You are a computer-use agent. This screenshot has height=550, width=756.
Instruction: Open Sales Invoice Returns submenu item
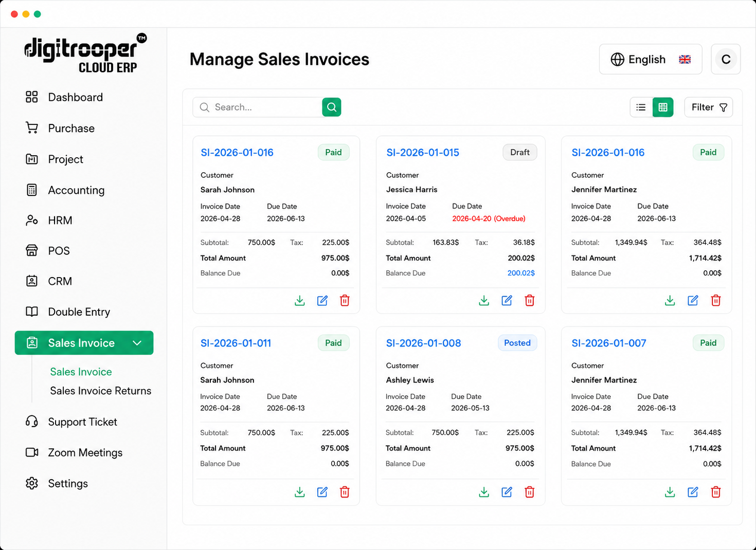pyautogui.click(x=101, y=391)
